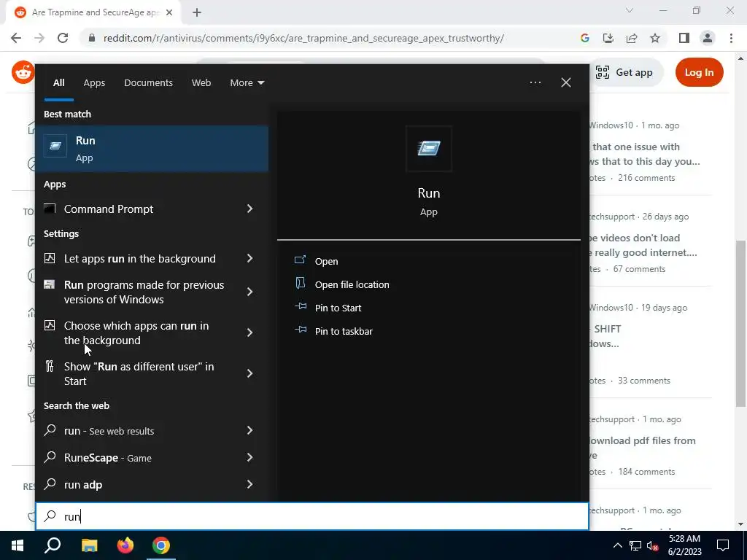This screenshot has height=560, width=747.
Task: Click the page vertical scrollbar thumb
Action: (x=740, y=324)
